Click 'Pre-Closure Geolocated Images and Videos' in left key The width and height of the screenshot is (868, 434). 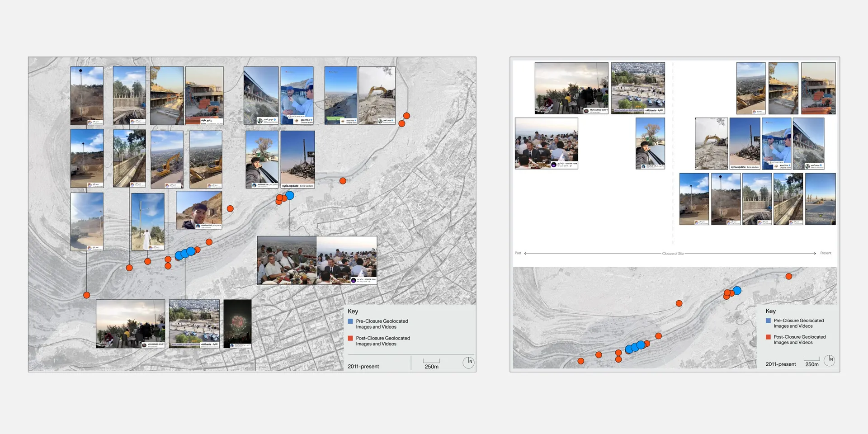(x=382, y=324)
